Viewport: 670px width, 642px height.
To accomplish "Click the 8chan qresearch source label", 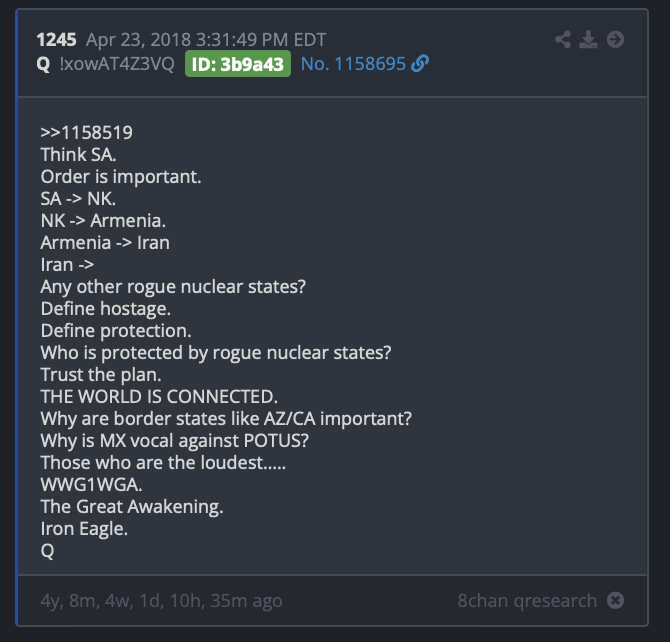I will [527, 601].
